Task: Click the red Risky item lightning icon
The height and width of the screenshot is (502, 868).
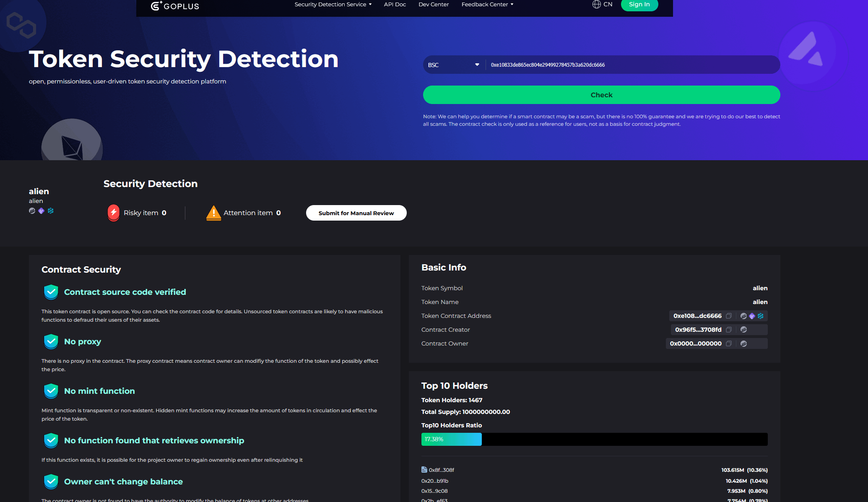Action: [113, 213]
